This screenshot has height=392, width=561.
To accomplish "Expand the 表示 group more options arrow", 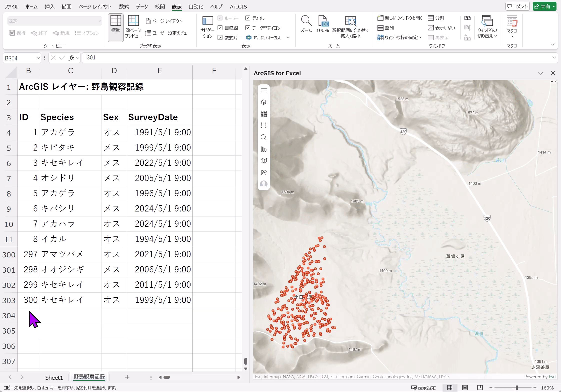I will point(288,37).
